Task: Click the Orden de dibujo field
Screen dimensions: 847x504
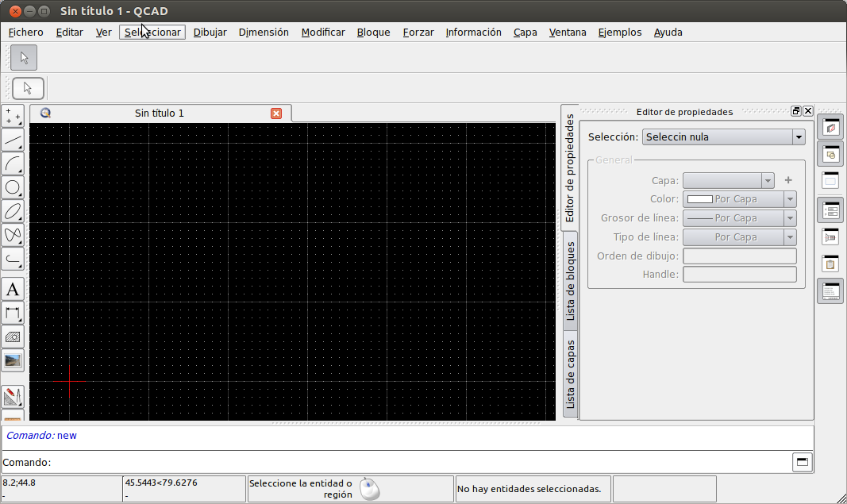Action: [x=740, y=256]
